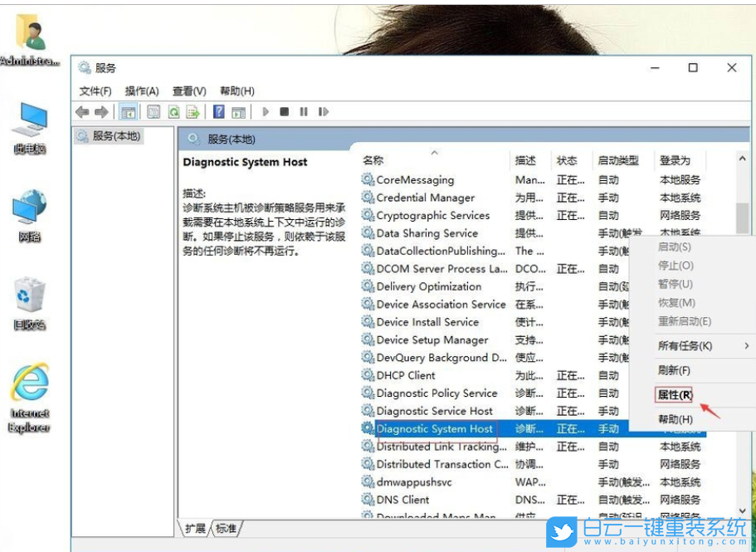Select 刷新(F) from the context menu
The height and width of the screenshot is (552, 756).
pyautogui.click(x=673, y=370)
